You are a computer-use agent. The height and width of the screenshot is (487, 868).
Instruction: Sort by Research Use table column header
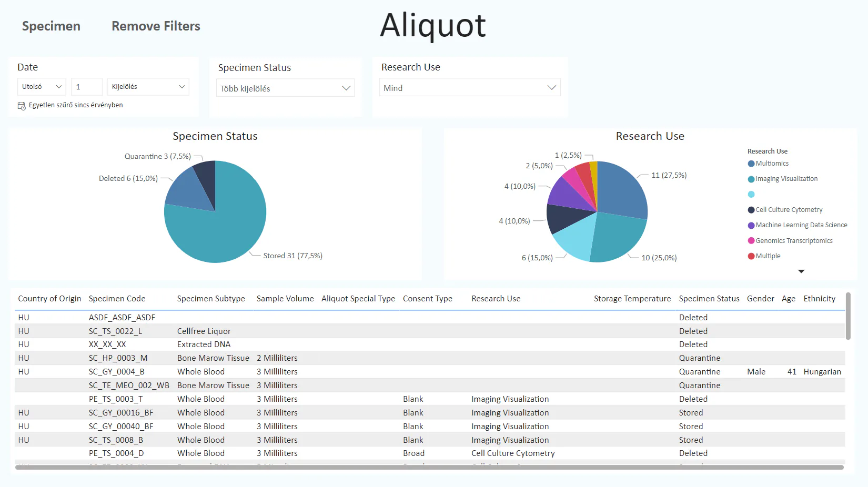496,299
